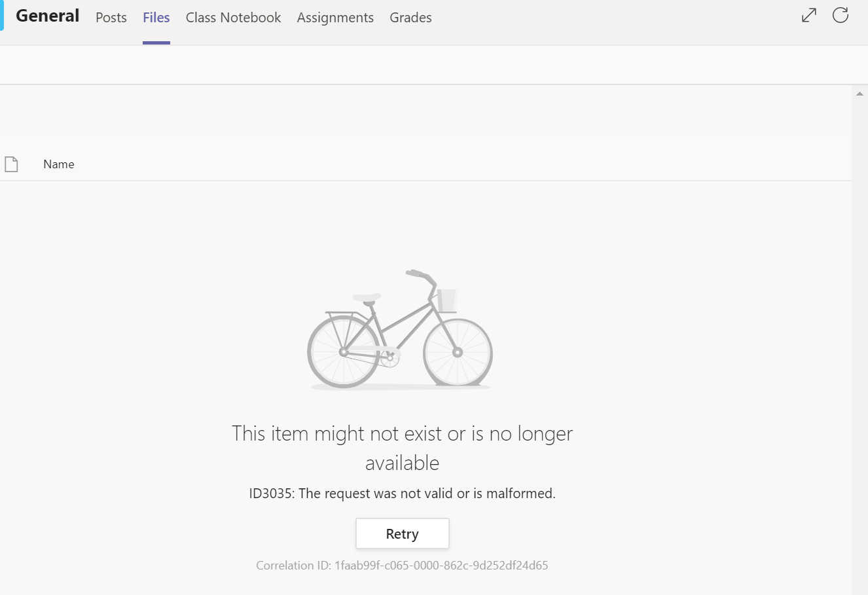Switch to the Class Notebook tab
Viewport: 868px width, 595px height.
coord(233,18)
